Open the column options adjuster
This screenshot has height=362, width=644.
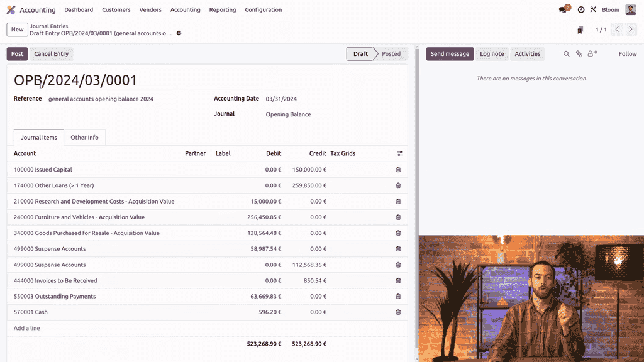click(x=399, y=153)
